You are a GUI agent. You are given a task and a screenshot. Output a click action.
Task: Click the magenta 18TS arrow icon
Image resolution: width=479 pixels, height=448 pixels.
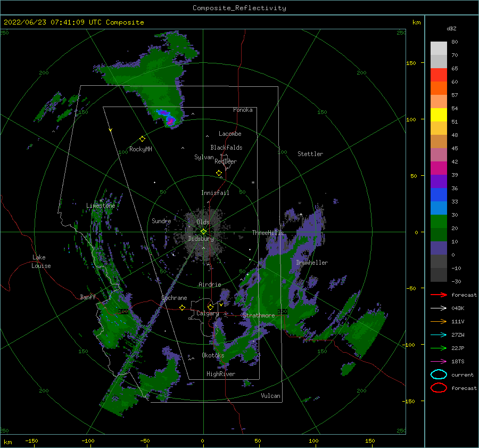(439, 361)
